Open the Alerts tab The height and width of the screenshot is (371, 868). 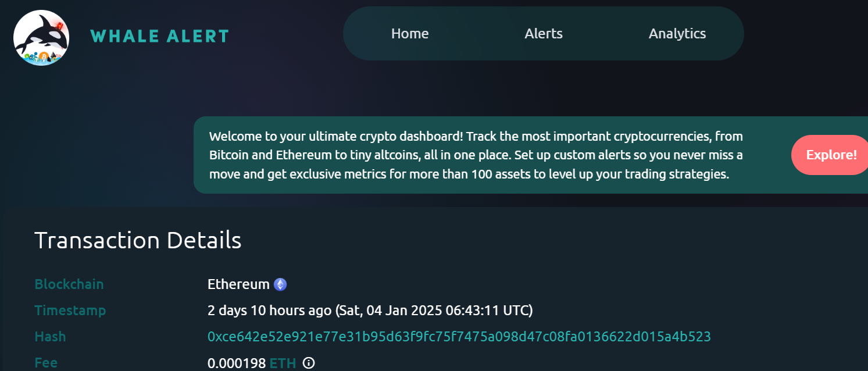click(x=544, y=34)
